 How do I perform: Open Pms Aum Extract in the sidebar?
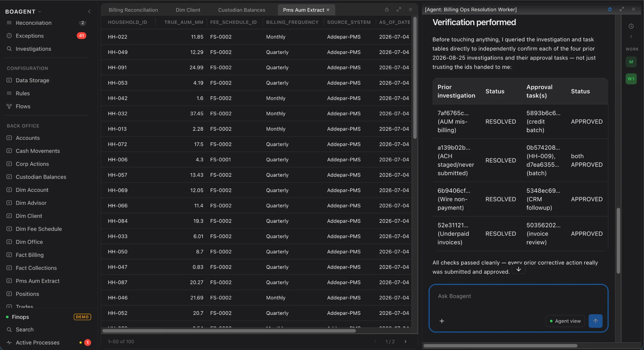tap(37, 281)
